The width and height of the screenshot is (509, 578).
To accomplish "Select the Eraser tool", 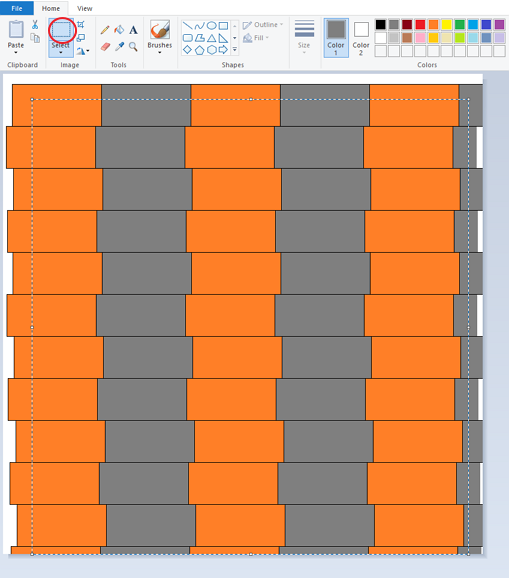I will click(105, 46).
